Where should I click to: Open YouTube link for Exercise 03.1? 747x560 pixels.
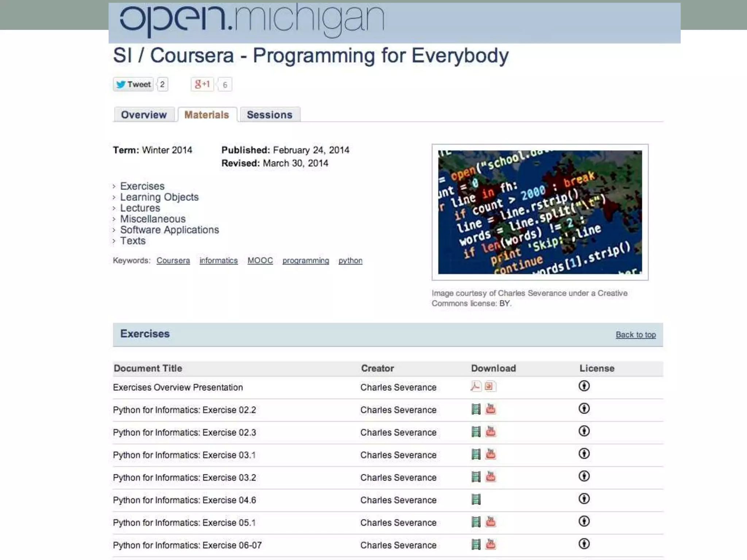click(491, 454)
